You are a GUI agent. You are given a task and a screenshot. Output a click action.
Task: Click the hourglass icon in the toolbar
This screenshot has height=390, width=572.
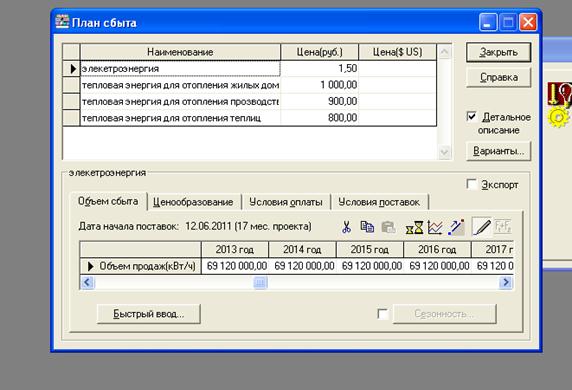point(414,228)
